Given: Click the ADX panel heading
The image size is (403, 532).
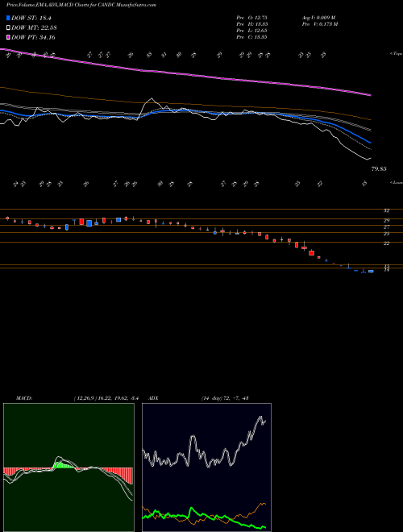Looking at the screenshot, I should [x=154, y=398].
